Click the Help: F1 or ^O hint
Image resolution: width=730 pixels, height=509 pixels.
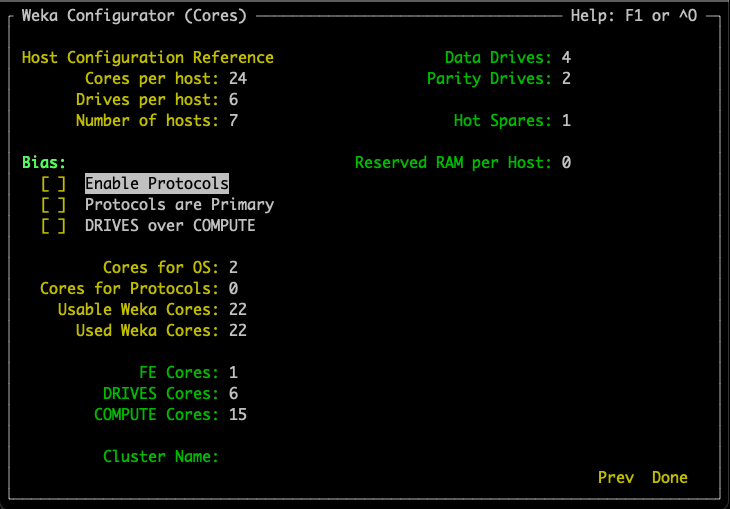[634, 16]
